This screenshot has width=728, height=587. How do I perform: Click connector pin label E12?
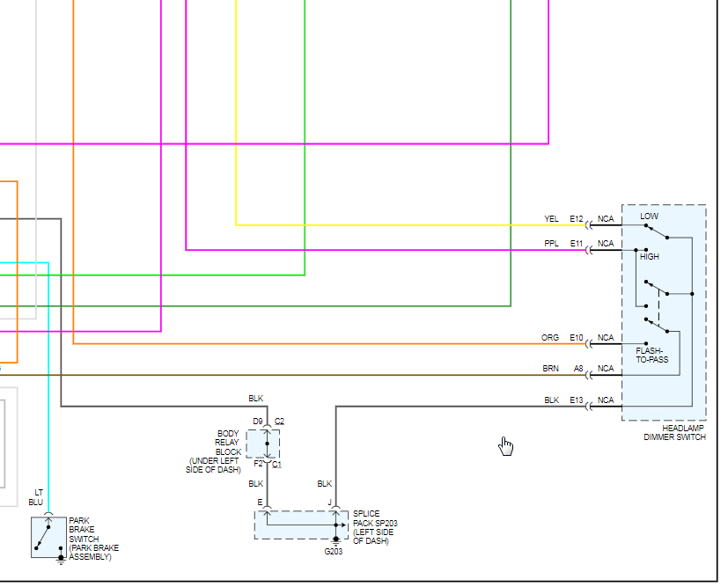(577, 218)
